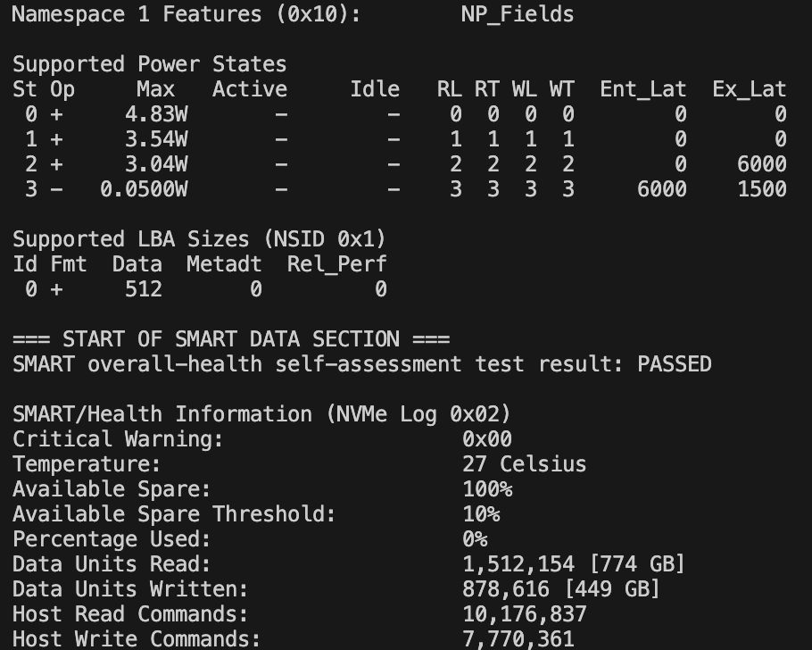The width and height of the screenshot is (812, 650).
Task: Click the 27 Celsius temperature reading
Action: click(x=524, y=464)
